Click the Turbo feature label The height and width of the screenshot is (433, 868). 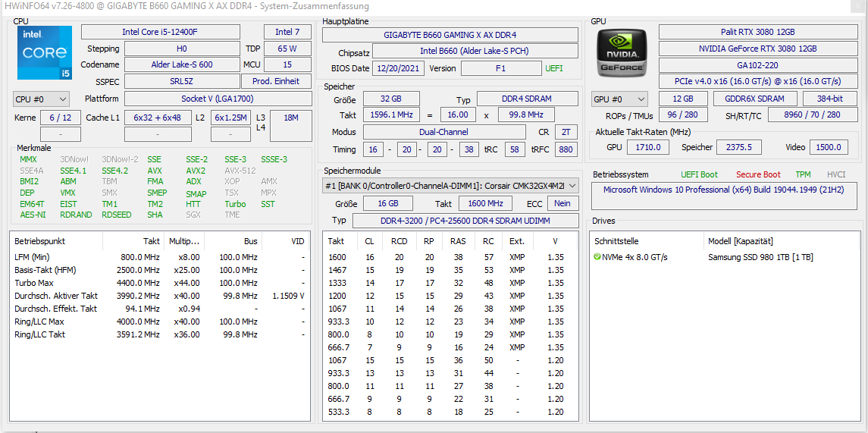click(235, 204)
